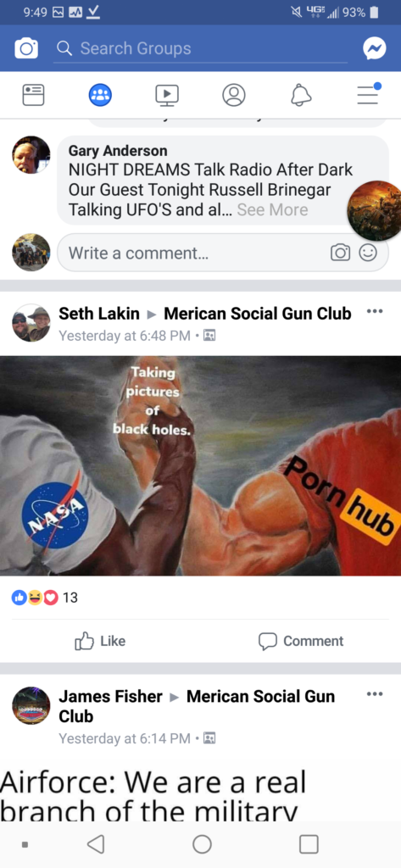Tap Comment on Seth Lakin's post
Image resolution: width=401 pixels, height=868 pixels.
pyautogui.click(x=301, y=641)
